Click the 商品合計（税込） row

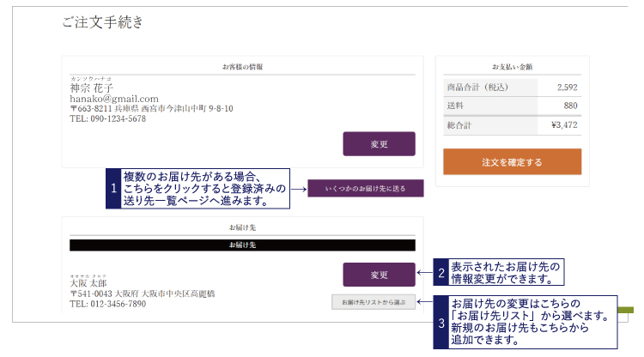click(512, 87)
